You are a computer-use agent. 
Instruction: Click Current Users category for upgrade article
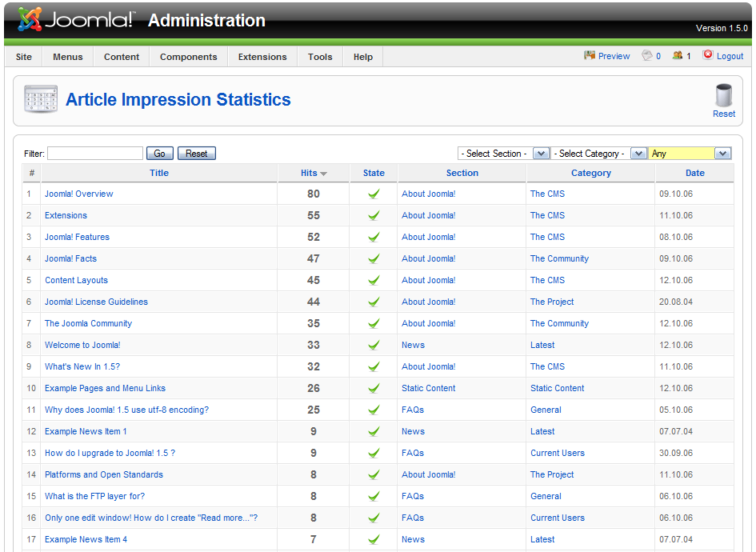(x=558, y=453)
